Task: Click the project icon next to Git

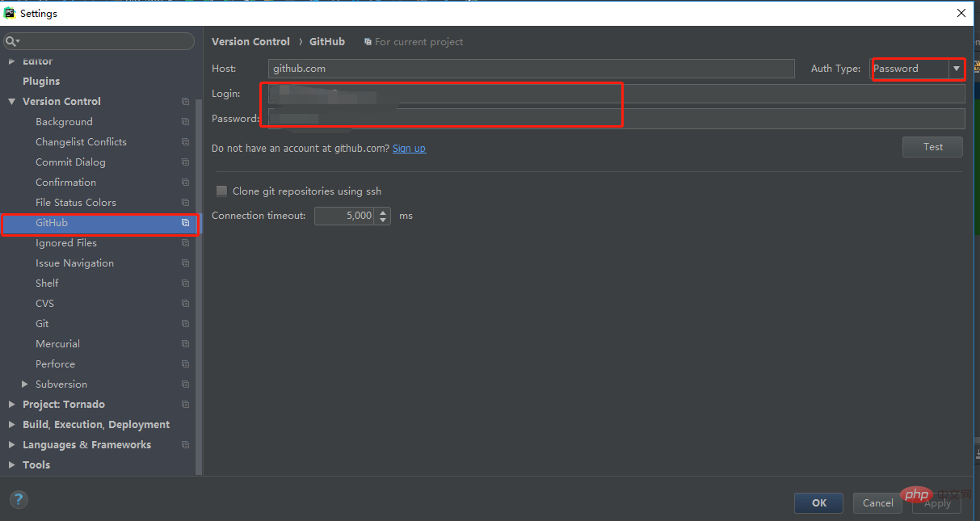Action: click(x=185, y=324)
